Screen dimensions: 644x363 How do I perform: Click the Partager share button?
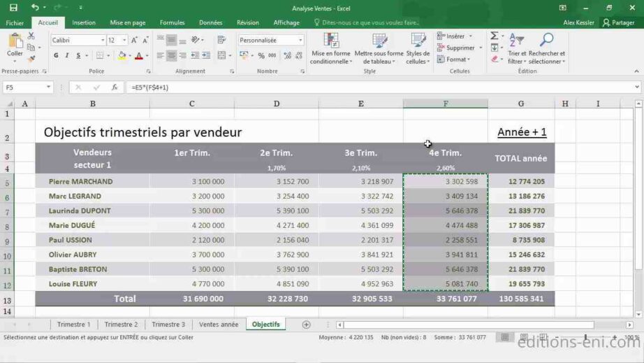[619, 22]
